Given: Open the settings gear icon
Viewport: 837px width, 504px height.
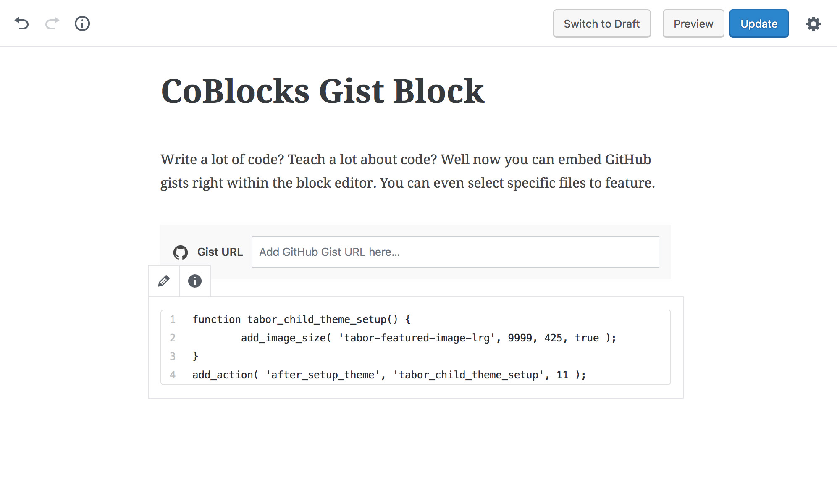Looking at the screenshot, I should point(813,24).
